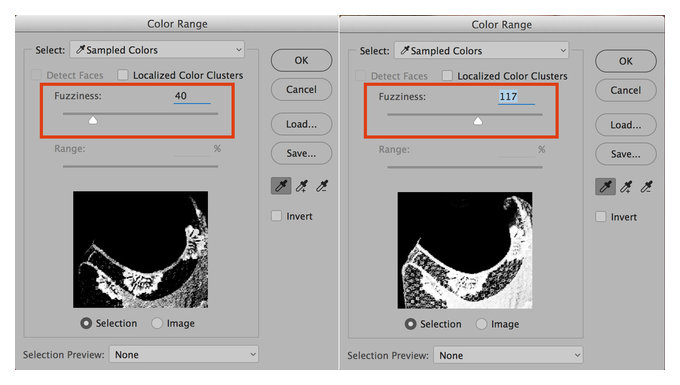Click Cancel in the right dialog
The height and width of the screenshot is (385, 680).
pyautogui.click(x=626, y=90)
